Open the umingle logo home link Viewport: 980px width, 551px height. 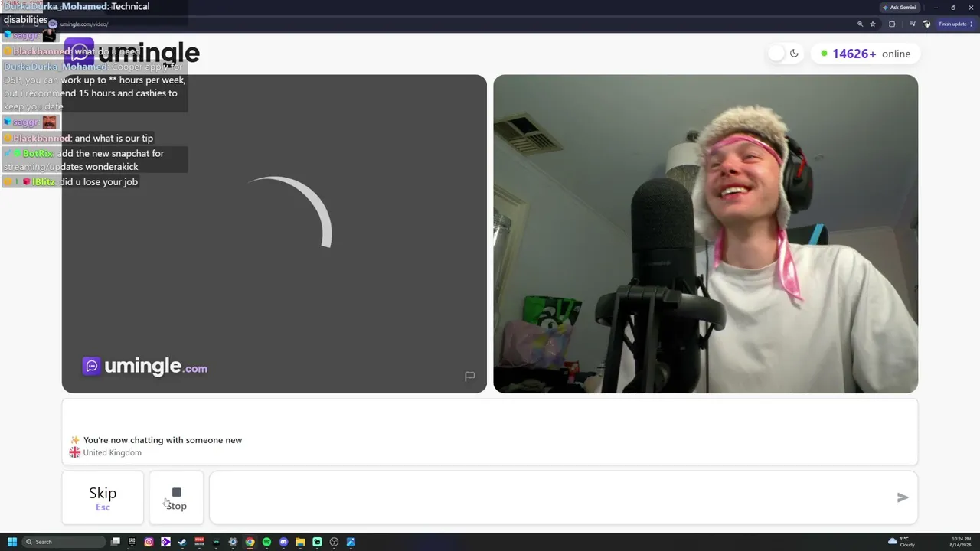tap(132, 53)
